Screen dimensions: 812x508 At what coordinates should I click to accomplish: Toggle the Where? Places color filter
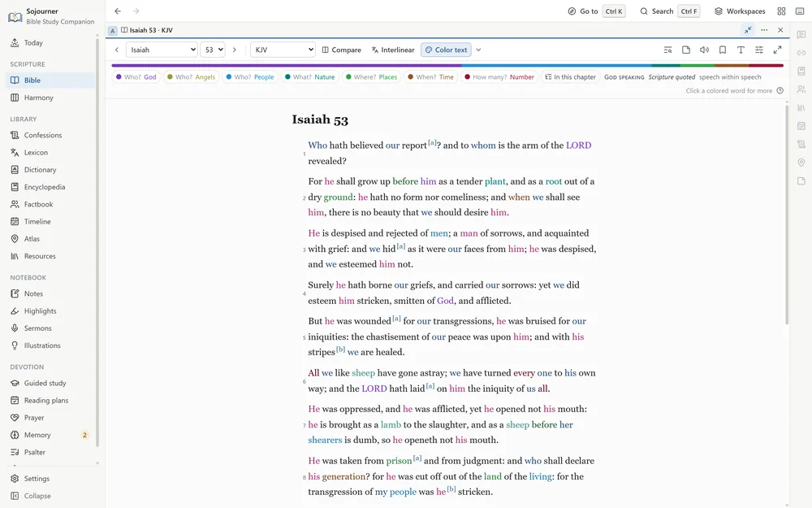point(371,76)
